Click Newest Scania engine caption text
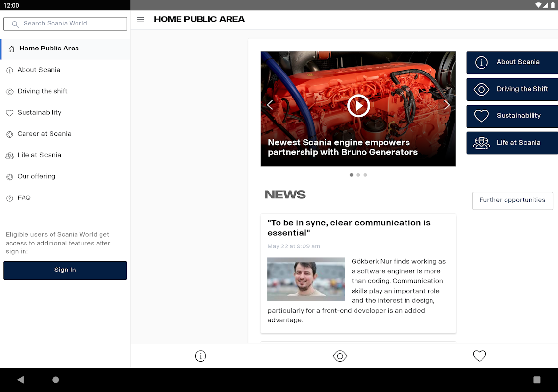Image resolution: width=558 pixels, height=392 pixels. (x=342, y=147)
